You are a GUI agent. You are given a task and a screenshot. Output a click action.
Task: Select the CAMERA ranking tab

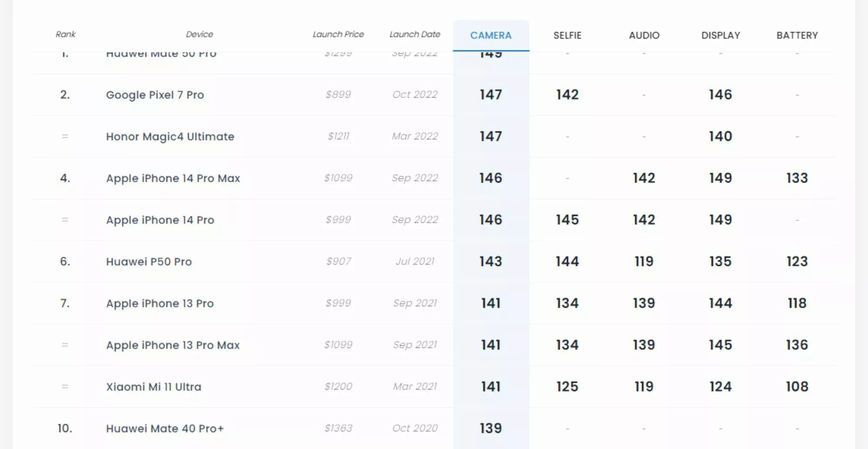491,36
